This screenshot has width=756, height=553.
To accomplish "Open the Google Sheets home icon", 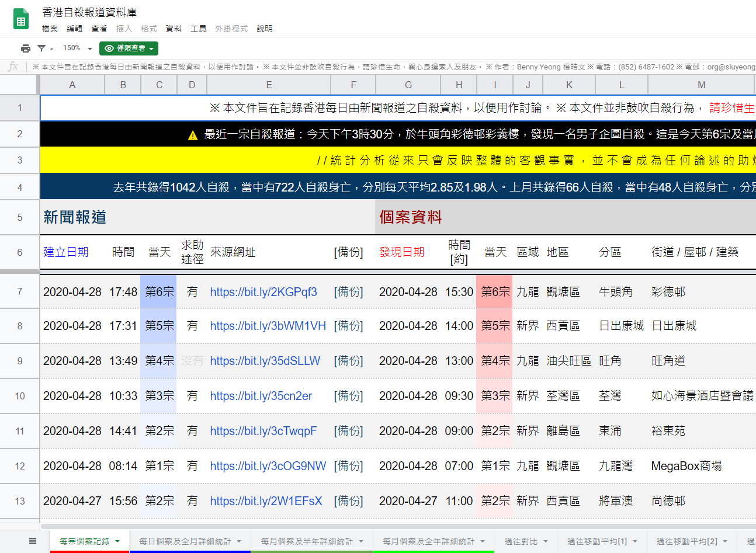I will click(21, 19).
